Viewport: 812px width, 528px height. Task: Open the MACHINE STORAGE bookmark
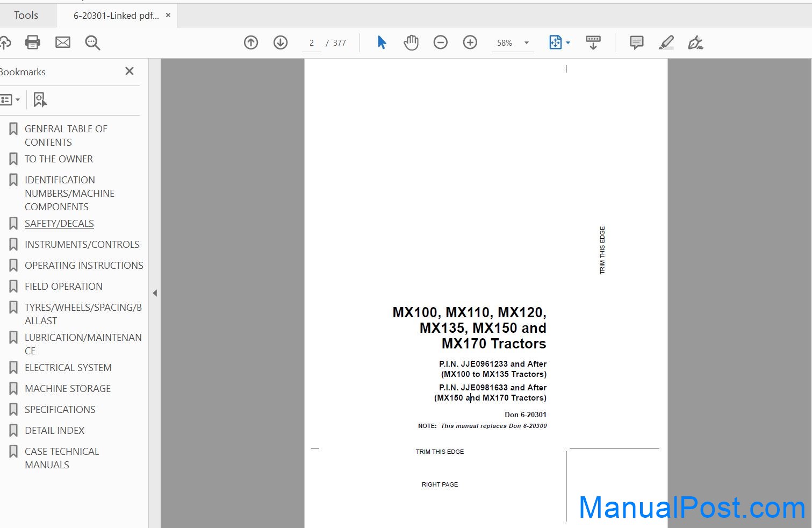click(68, 389)
